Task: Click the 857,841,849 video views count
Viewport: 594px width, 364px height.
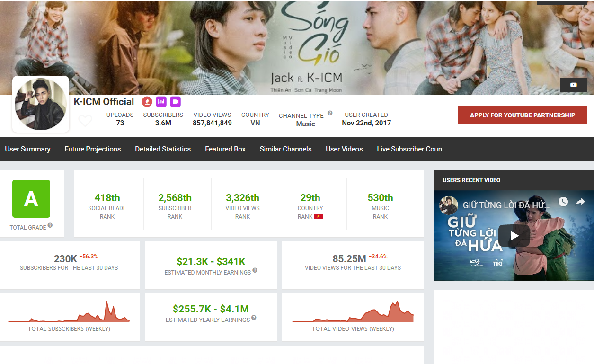Action: [212, 123]
